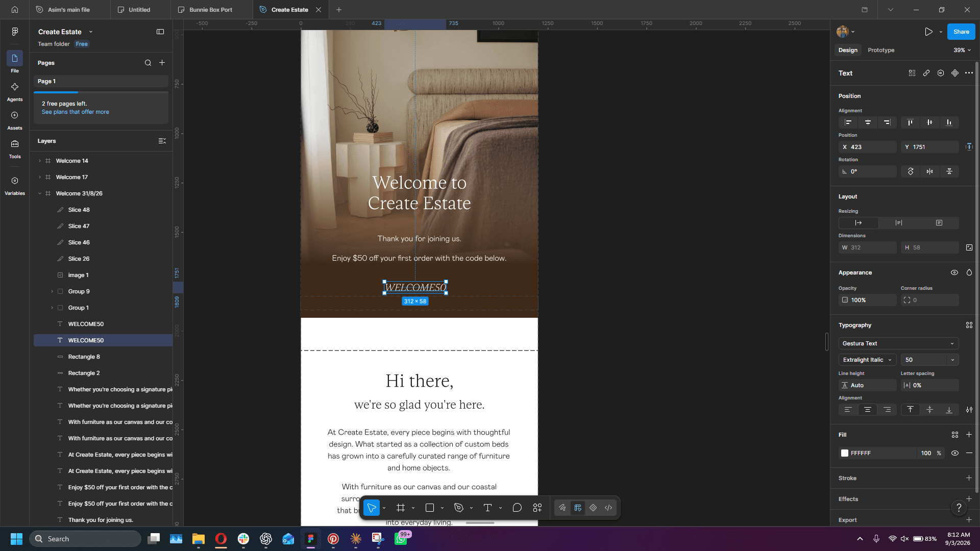The image size is (980, 551).
Task: Open the 39% zoom dropdown
Action: pos(962,50)
